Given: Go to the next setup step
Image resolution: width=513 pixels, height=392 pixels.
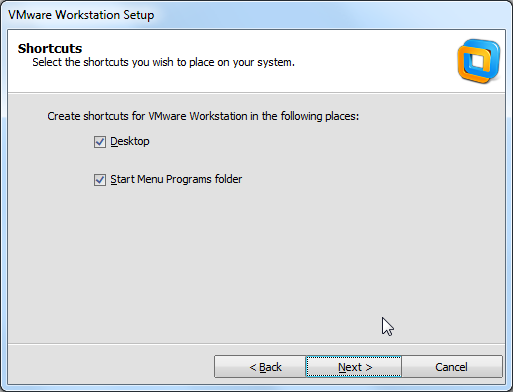Looking at the screenshot, I should [x=354, y=367].
